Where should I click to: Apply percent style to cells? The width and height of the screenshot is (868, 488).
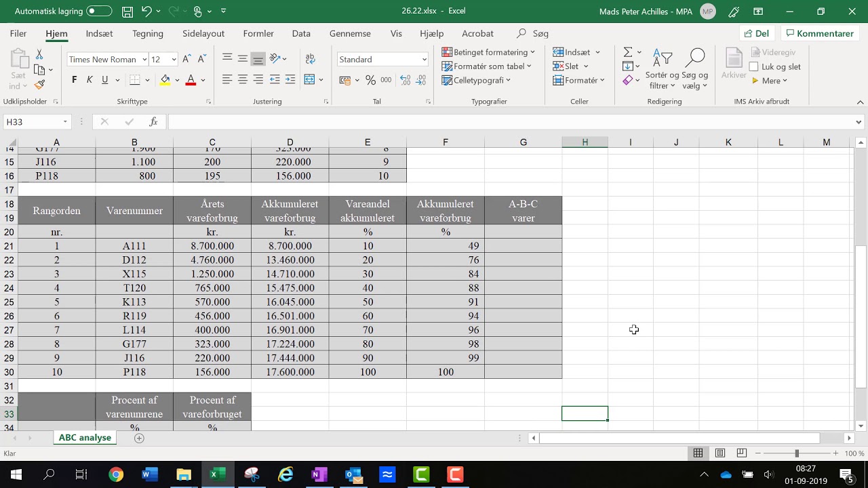(370, 80)
